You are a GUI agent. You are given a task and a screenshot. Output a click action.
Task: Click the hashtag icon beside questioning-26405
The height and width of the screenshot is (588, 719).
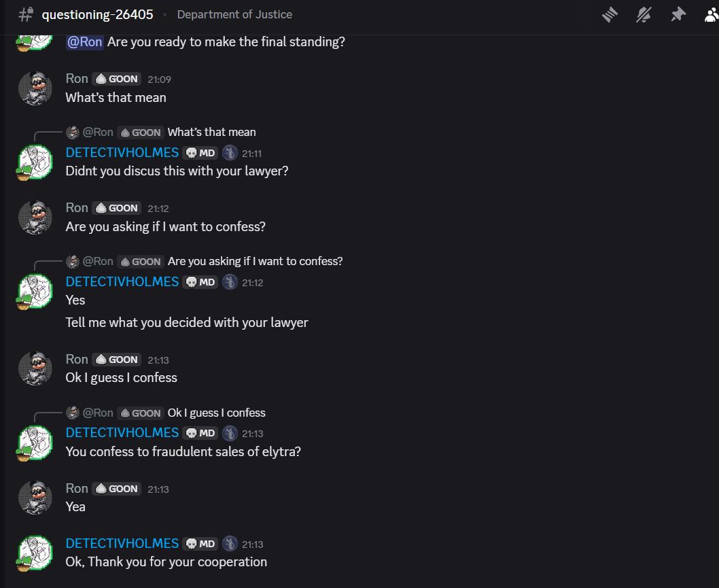click(25, 14)
